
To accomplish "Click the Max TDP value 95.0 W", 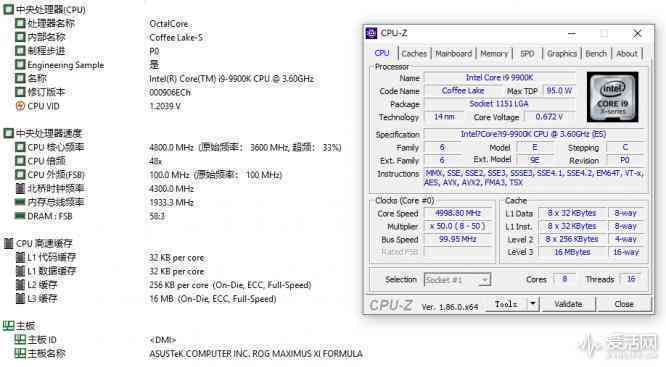I will (559, 91).
